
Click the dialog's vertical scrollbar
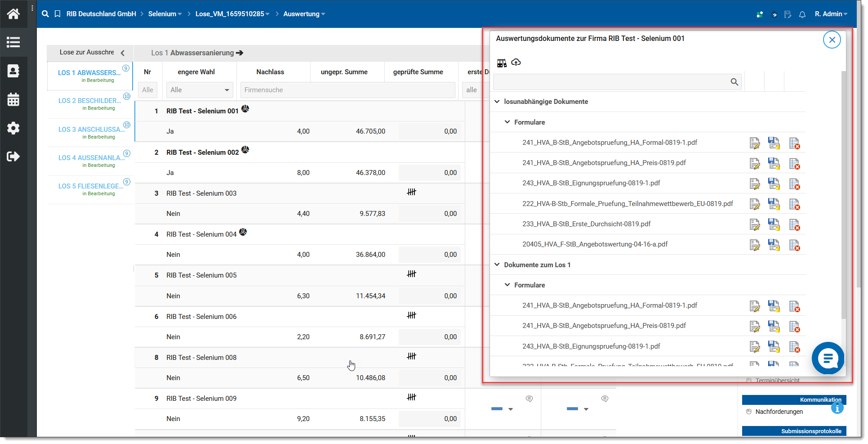pyautogui.click(x=843, y=196)
